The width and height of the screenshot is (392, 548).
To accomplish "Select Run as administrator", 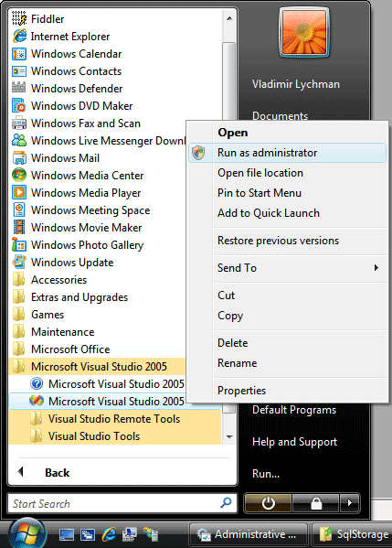I will pyautogui.click(x=287, y=153).
